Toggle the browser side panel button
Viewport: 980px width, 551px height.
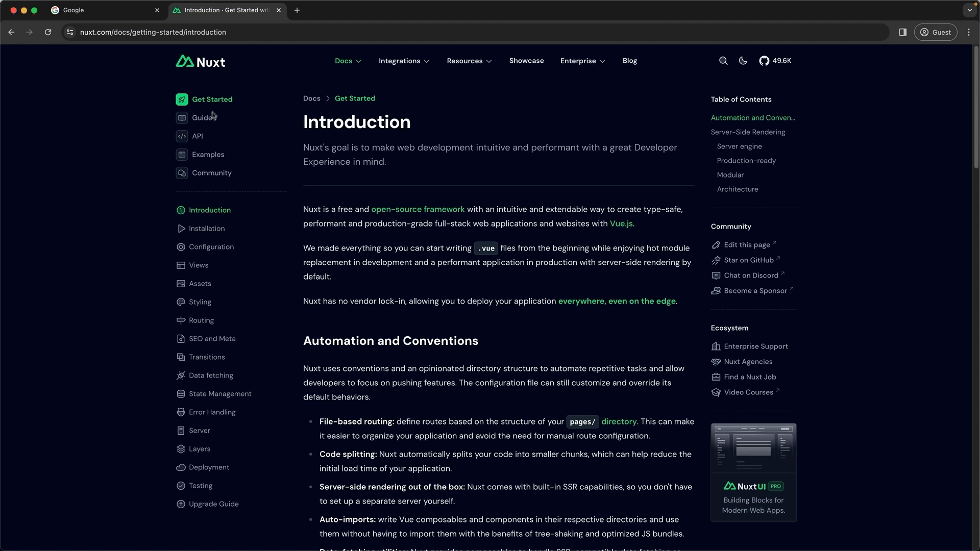pyautogui.click(x=903, y=32)
